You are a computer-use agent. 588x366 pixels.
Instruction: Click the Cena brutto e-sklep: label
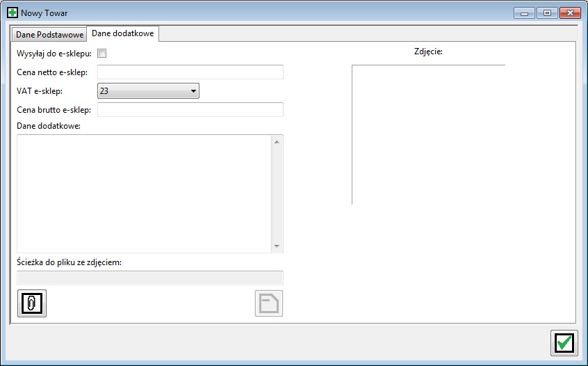click(54, 110)
